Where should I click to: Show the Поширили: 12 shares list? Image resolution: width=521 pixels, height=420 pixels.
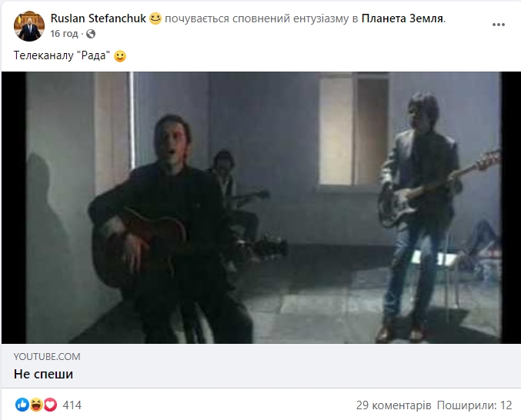[475, 405]
